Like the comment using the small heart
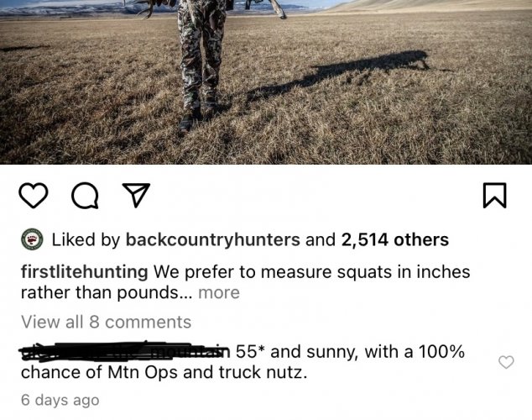Viewport: 532px width, 420px height. [x=506, y=362]
